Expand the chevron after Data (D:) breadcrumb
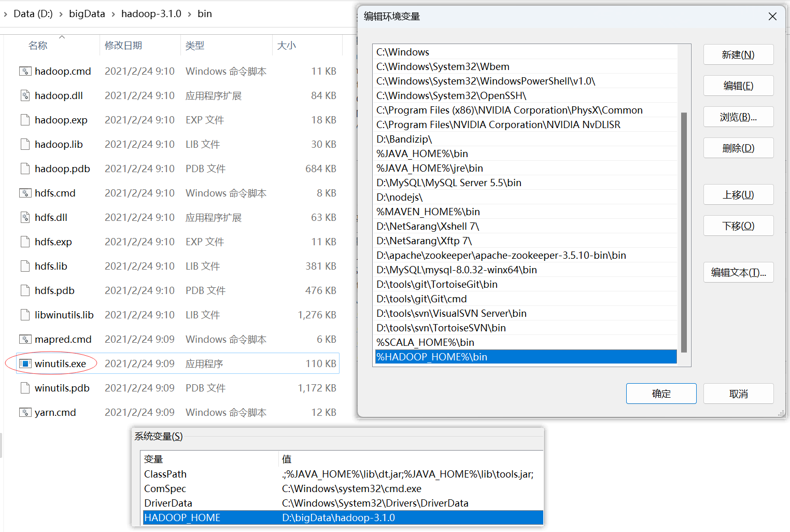 (x=61, y=14)
